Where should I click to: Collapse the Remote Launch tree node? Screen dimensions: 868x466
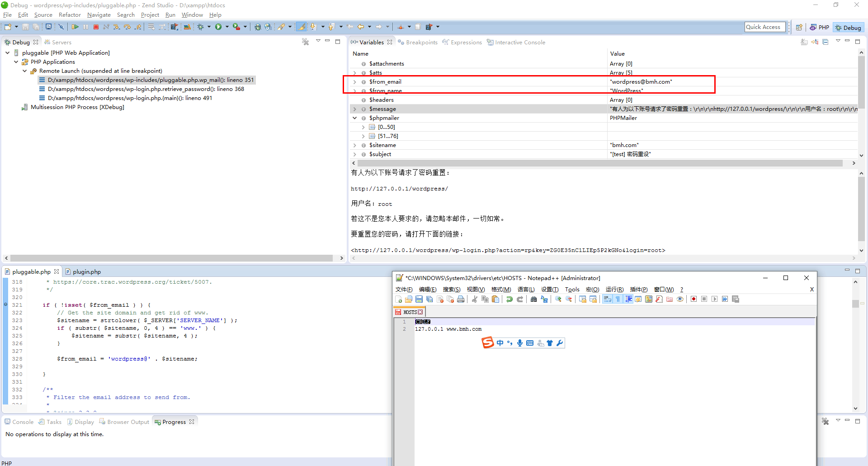point(24,71)
